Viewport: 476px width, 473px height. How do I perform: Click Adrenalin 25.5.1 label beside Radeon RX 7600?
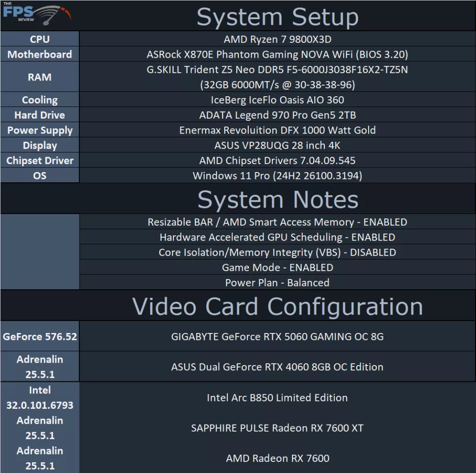coord(40,458)
